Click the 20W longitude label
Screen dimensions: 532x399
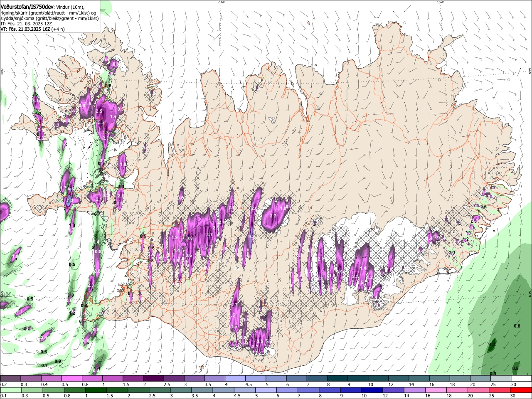tap(221, 2)
